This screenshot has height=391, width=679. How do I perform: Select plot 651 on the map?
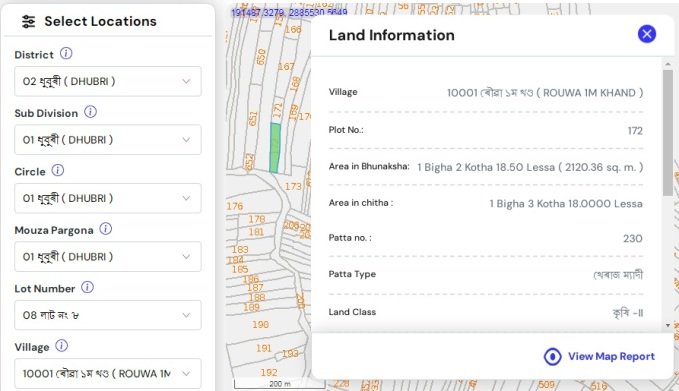253,119
